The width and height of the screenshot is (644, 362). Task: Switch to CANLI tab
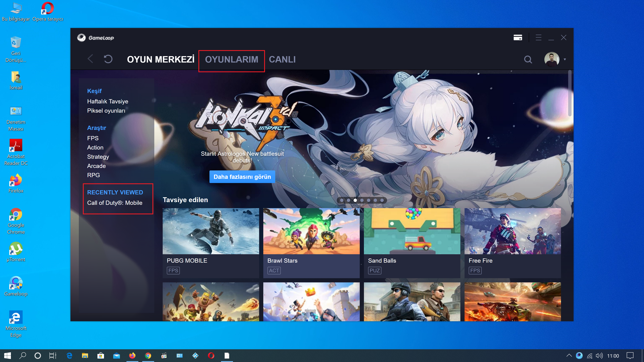click(x=282, y=59)
